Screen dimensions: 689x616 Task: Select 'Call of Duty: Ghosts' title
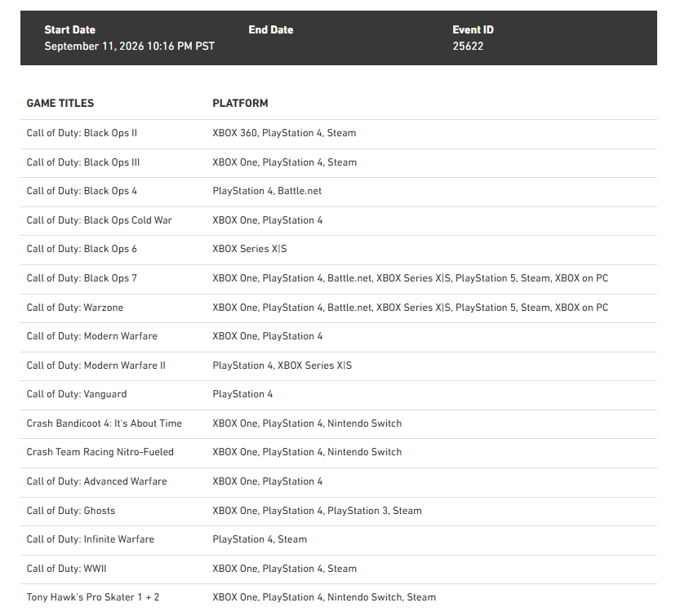[x=71, y=511]
